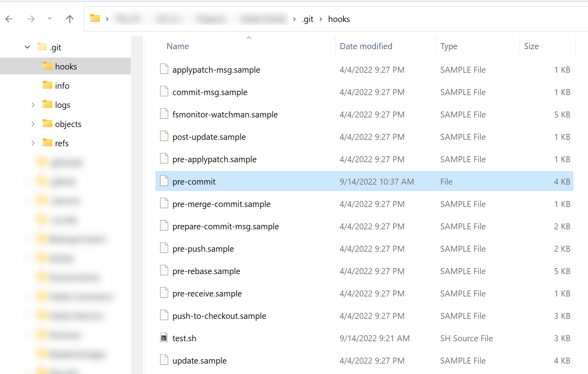Image resolution: width=588 pixels, height=374 pixels.
Task: Select hooks folder in navigation tree
Action: pyautogui.click(x=66, y=66)
